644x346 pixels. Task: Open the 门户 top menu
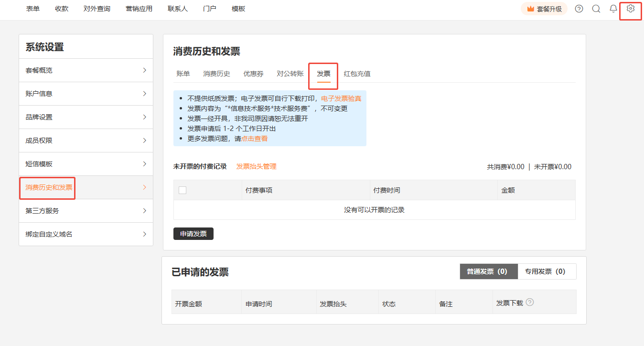tap(210, 9)
